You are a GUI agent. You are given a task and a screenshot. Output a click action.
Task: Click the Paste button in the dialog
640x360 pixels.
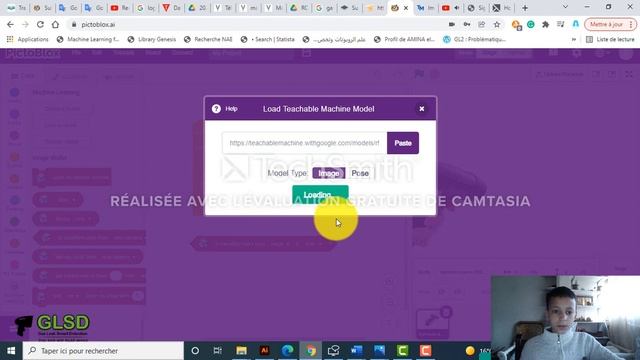click(x=403, y=143)
